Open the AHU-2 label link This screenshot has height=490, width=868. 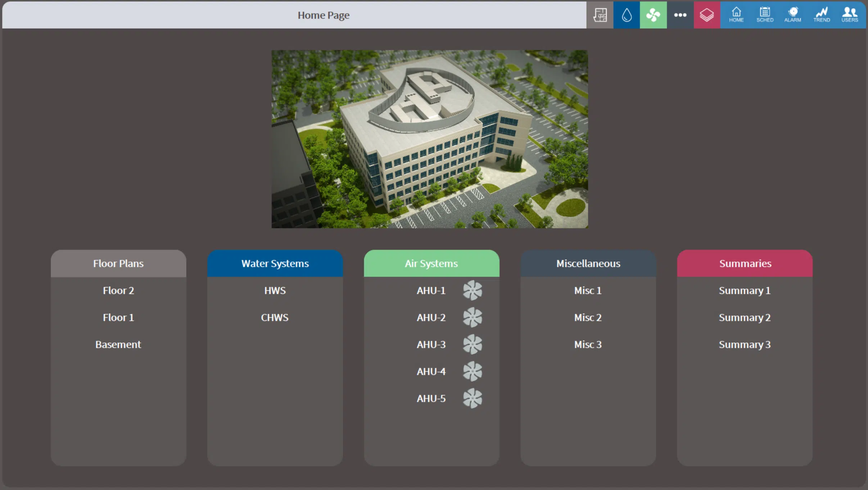(431, 317)
